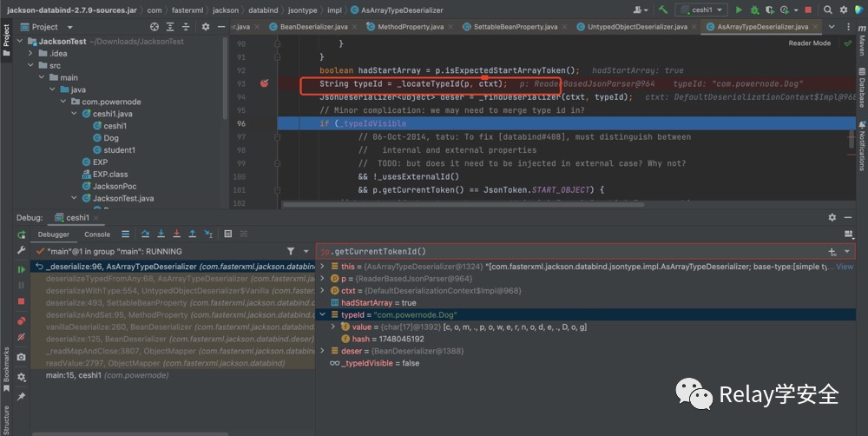Click Run to Cursor icon

click(x=208, y=234)
